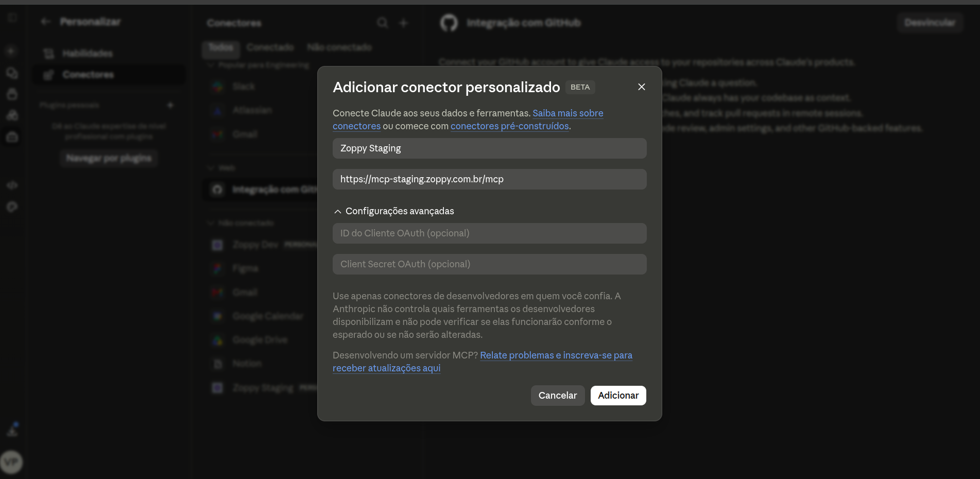The height and width of the screenshot is (479, 980).
Task: Select the Notion connector icon
Action: pos(218,364)
